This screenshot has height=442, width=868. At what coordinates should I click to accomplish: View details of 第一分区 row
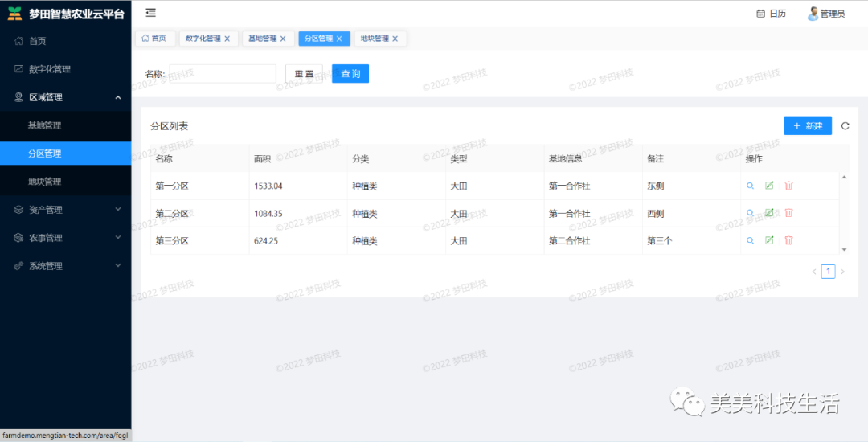pos(750,186)
